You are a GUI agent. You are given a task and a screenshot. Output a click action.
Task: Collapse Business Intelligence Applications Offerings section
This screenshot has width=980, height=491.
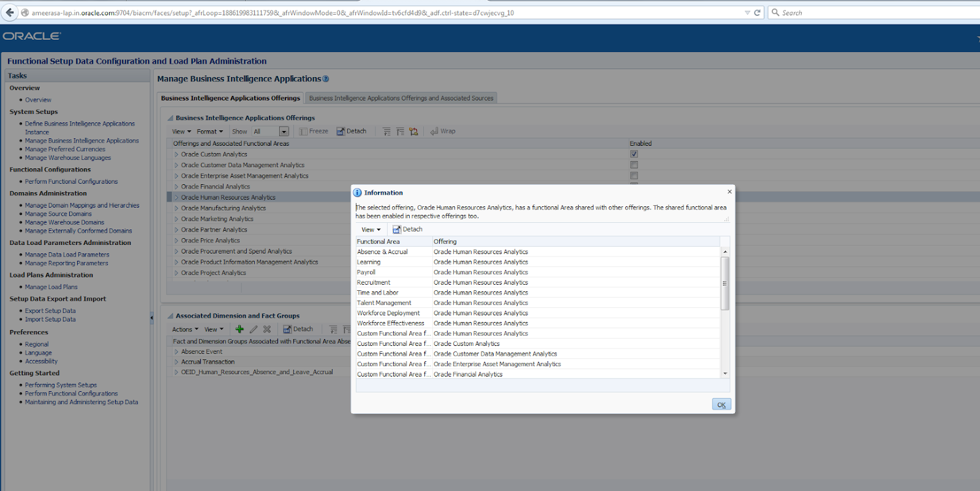(x=171, y=118)
